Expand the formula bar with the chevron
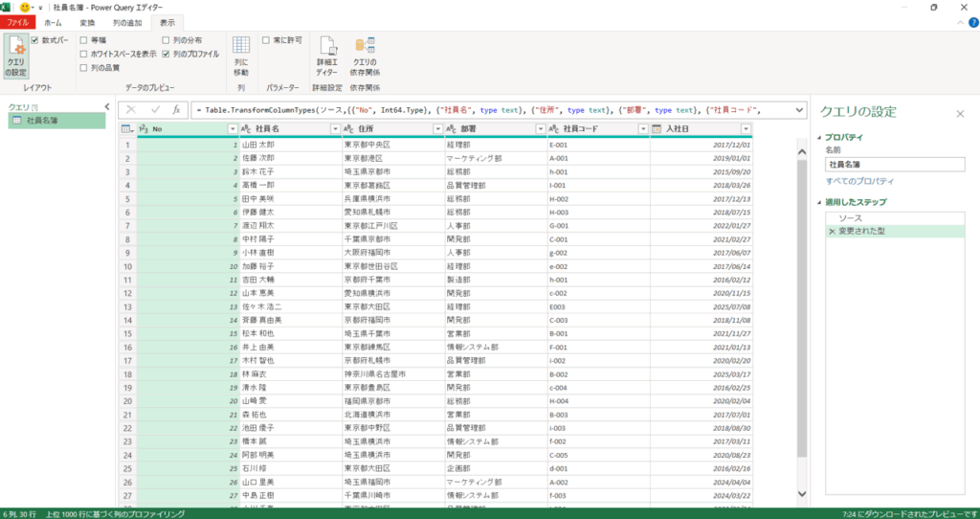Image resolution: width=980 pixels, height=519 pixels. pos(800,110)
